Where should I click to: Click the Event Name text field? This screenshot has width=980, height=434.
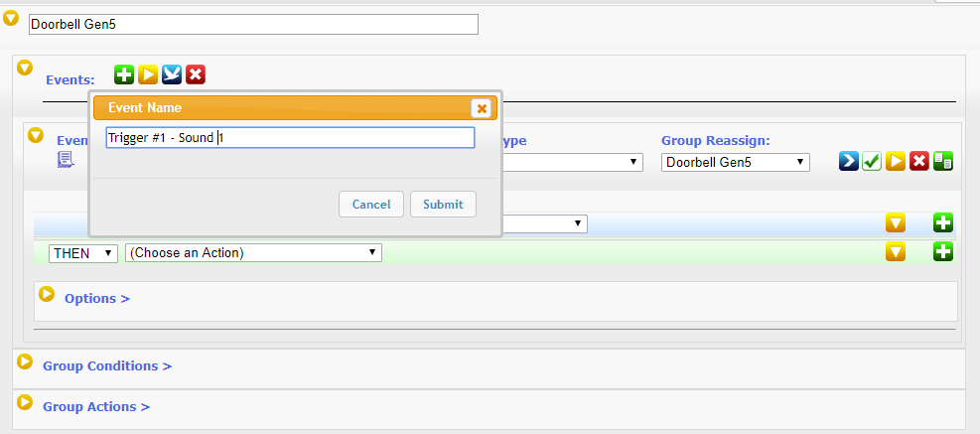291,138
